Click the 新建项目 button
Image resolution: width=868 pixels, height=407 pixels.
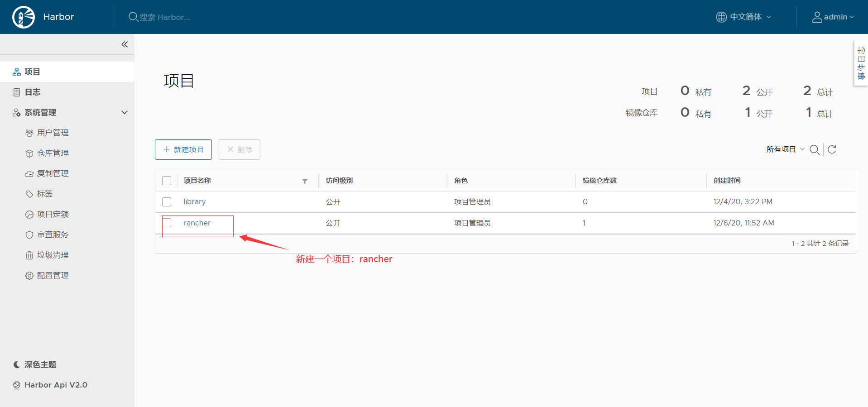click(x=183, y=150)
